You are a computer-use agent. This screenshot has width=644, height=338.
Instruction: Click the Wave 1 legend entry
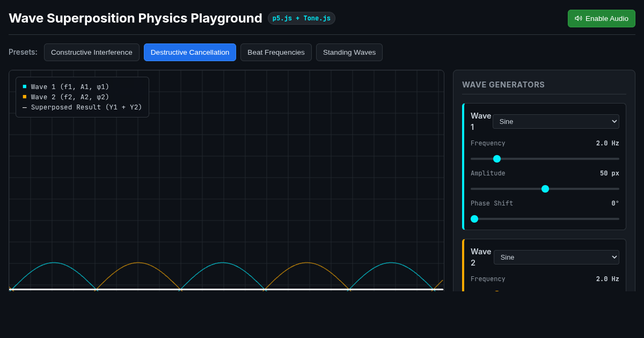click(x=65, y=87)
